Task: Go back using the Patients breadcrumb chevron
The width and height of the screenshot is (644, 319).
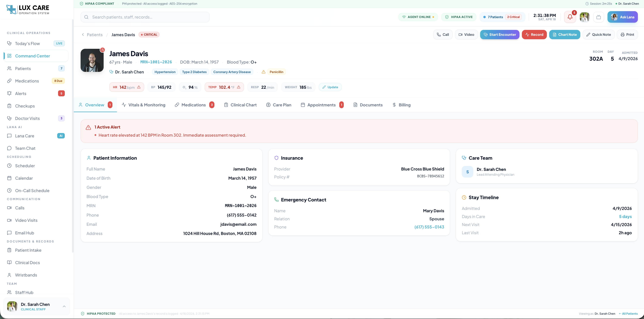Action: click(83, 35)
